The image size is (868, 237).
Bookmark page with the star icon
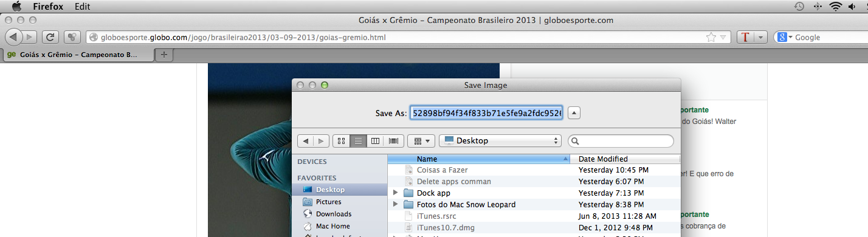[x=711, y=37]
